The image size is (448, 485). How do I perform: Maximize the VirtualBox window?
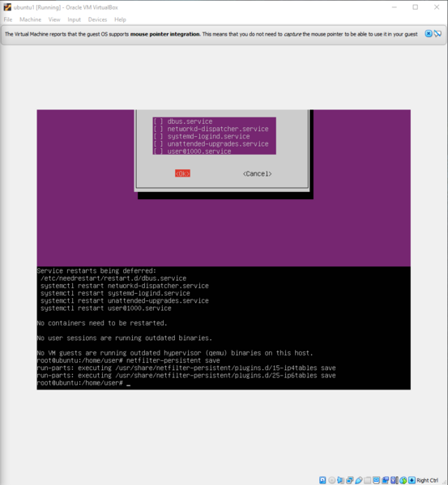(416, 7)
